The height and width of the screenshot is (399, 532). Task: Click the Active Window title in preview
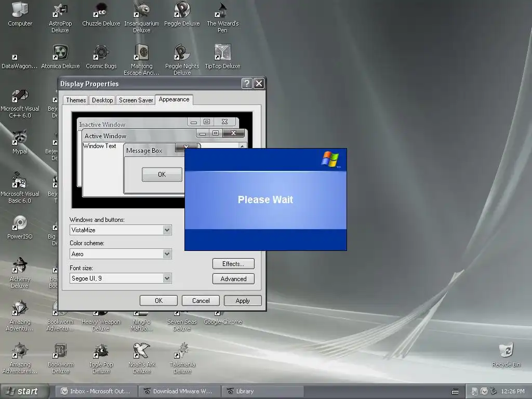pyautogui.click(x=105, y=136)
